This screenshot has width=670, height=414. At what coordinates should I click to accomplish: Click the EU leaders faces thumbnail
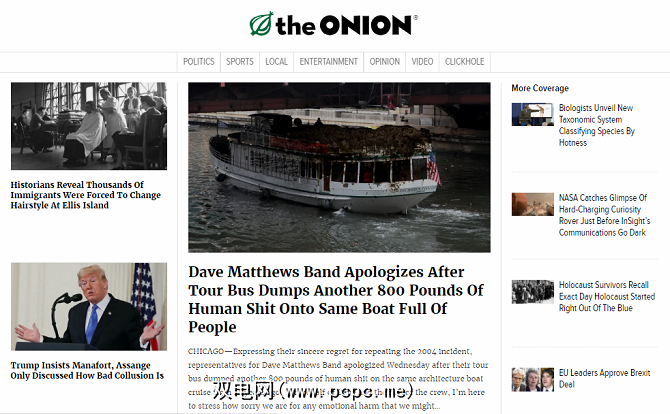(x=532, y=379)
